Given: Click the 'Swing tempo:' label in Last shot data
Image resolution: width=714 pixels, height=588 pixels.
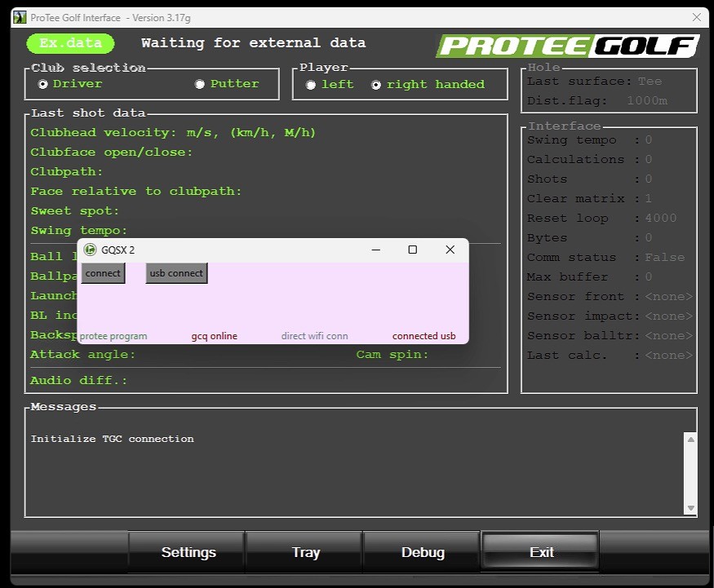Looking at the screenshot, I should coord(79,231).
